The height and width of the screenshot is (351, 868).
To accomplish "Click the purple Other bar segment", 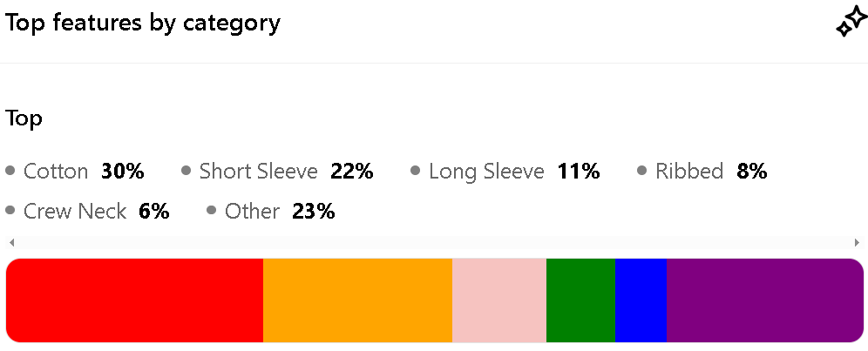I will [x=764, y=300].
